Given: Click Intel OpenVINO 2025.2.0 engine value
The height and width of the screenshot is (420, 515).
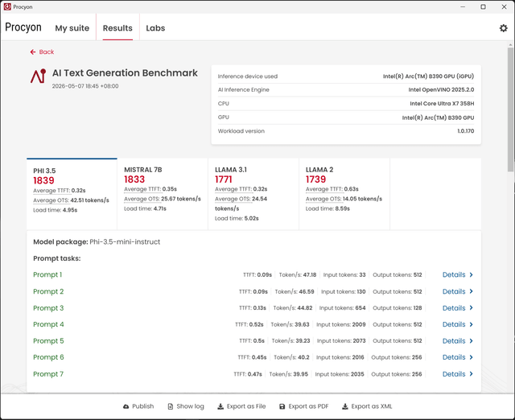Looking at the screenshot, I should pyautogui.click(x=441, y=89).
